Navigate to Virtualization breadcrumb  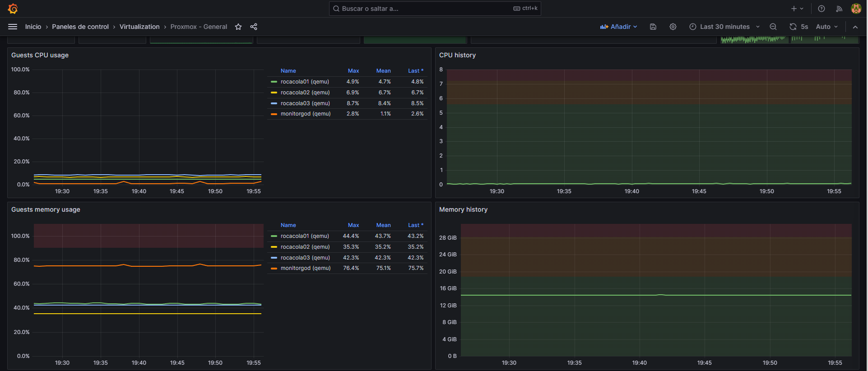point(139,27)
